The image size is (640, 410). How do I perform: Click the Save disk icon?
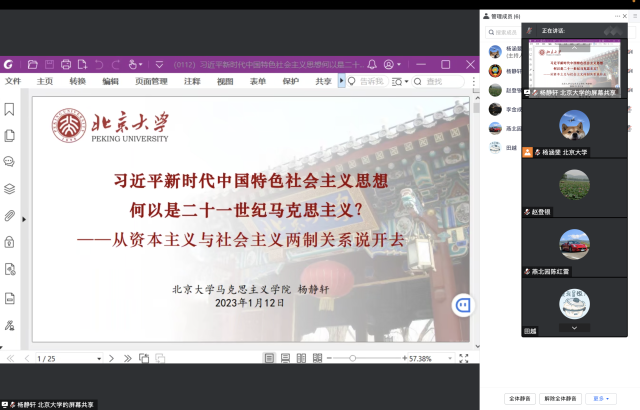[49, 64]
